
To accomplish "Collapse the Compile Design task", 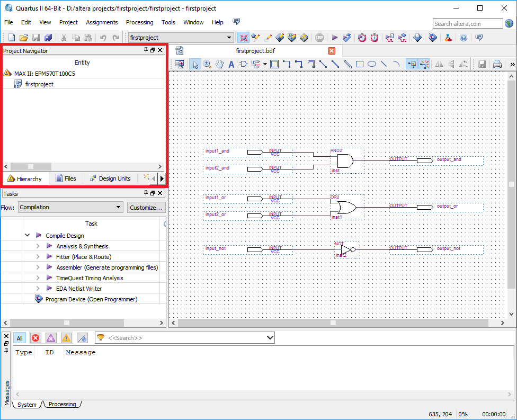I will click(28, 235).
